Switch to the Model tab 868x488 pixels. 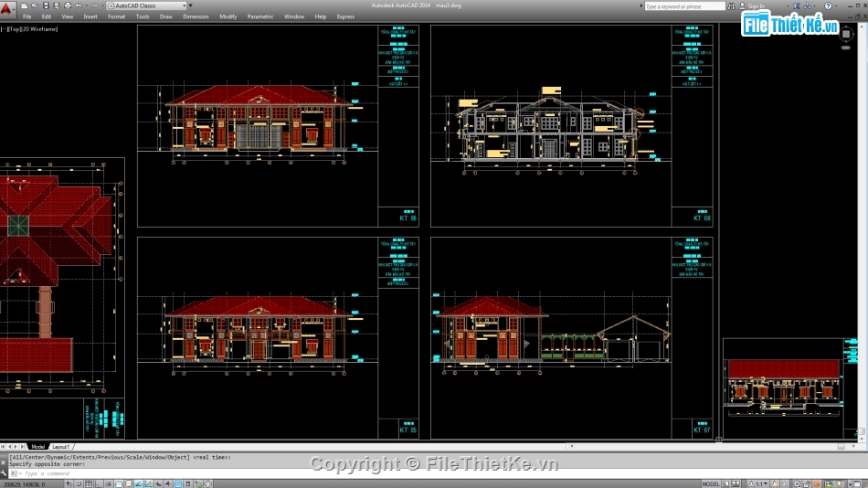pos(37,447)
